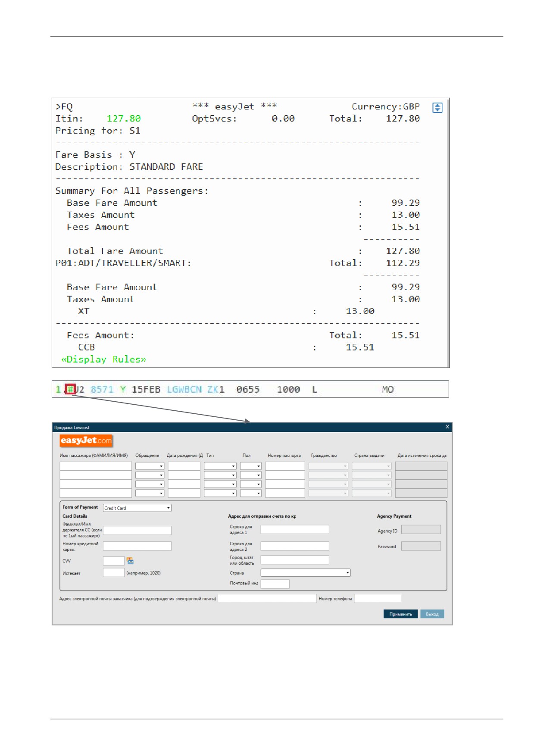Click the # marker on segment U2 8571
Image resolution: width=534 pixels, height=756 pixels.
tap(70, 389)
